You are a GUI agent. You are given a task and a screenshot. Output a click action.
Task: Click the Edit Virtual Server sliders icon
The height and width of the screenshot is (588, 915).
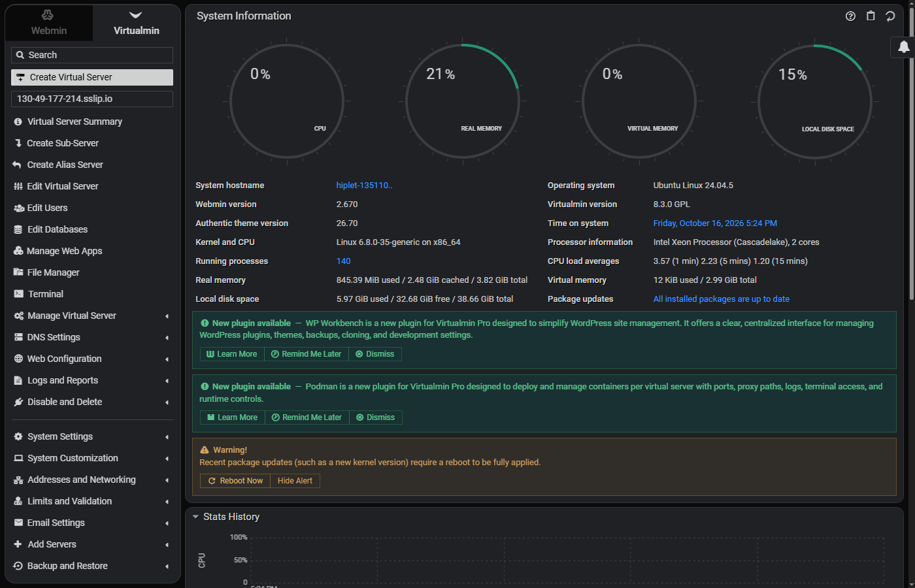click(18, 186)
